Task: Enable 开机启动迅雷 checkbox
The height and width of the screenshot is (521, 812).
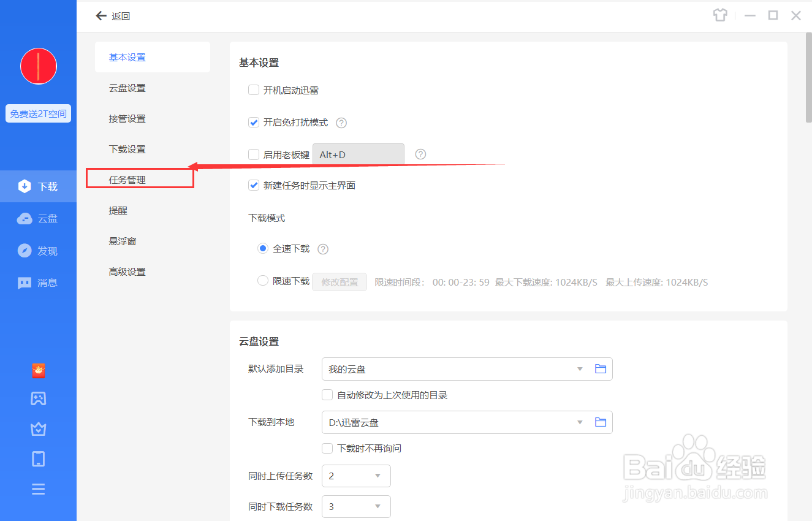Action: pyautogui.click(x=254, y=90)
